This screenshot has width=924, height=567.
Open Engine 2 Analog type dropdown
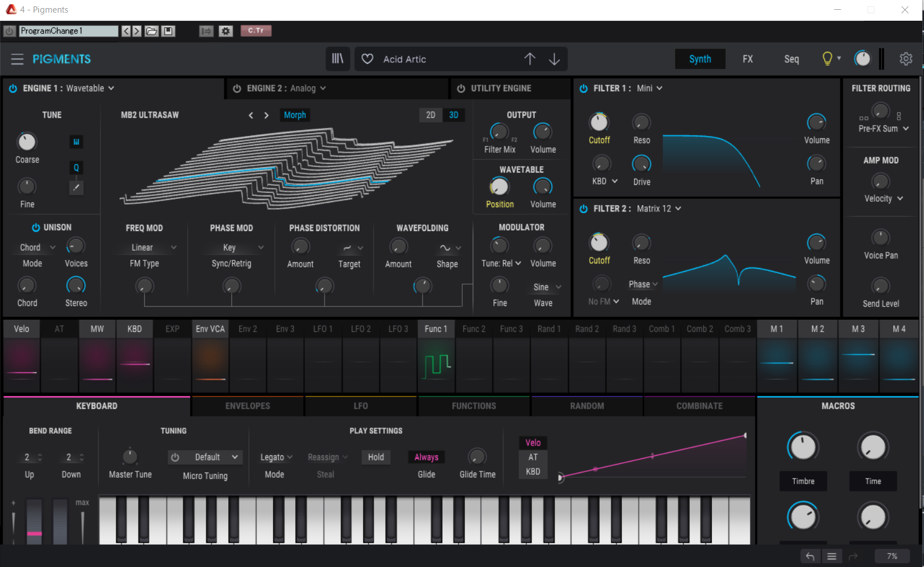point(308,88)
